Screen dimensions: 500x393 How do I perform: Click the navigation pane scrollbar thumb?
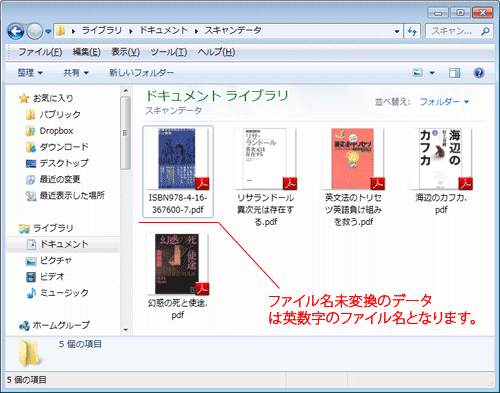coord(126,133)
